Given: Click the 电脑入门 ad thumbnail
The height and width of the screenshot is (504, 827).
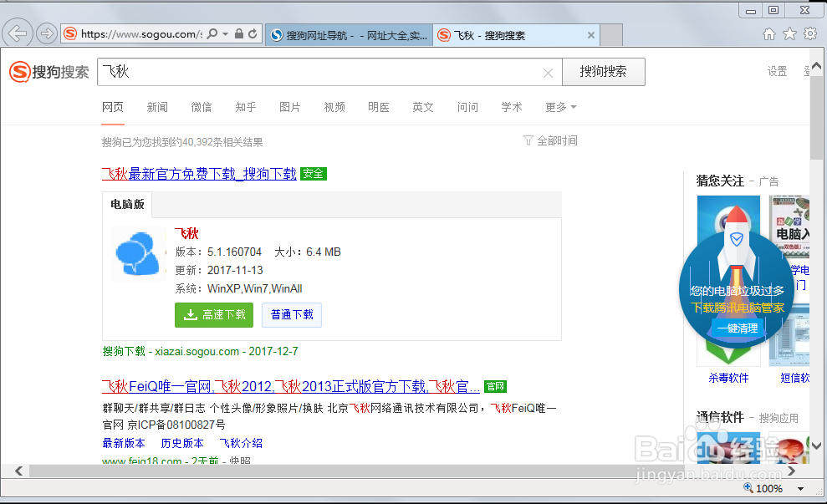Looking at the screenshot, I should click(x=789, y=227).
